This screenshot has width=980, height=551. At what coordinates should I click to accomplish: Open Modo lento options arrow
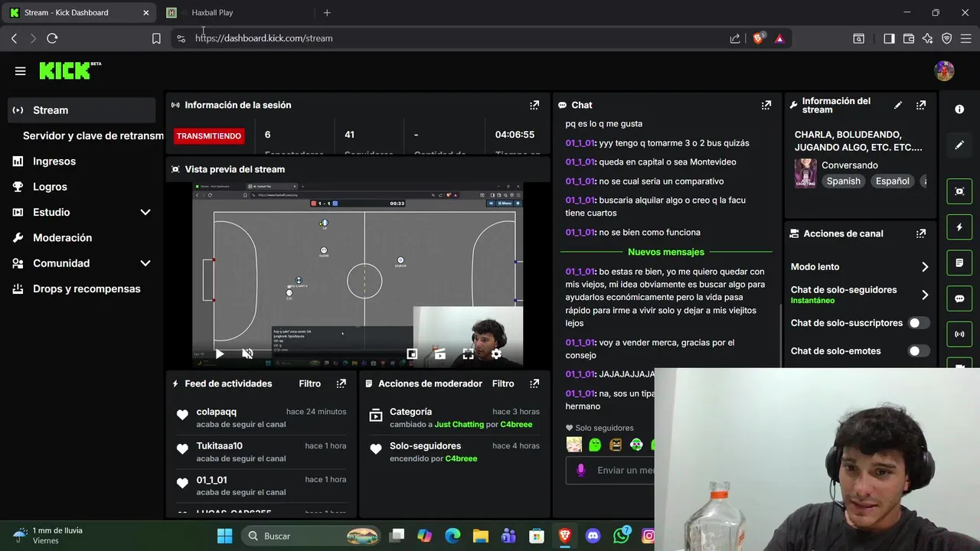[925, 267]
